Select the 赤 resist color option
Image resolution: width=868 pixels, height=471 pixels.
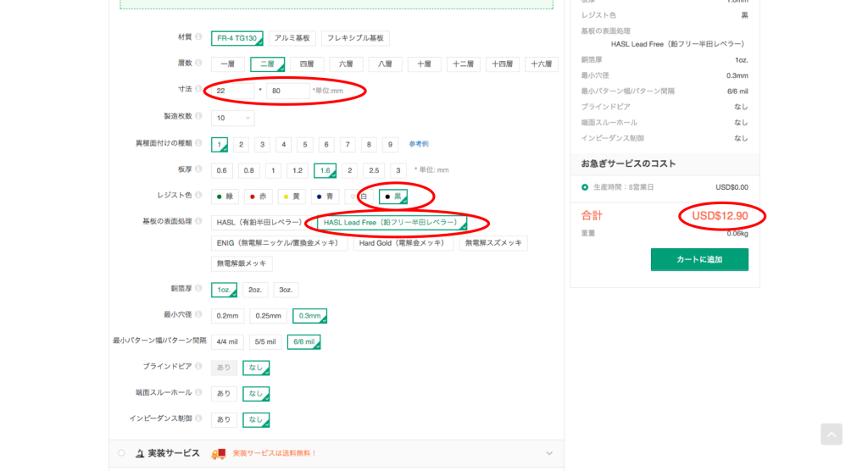[x=259, y=197]
